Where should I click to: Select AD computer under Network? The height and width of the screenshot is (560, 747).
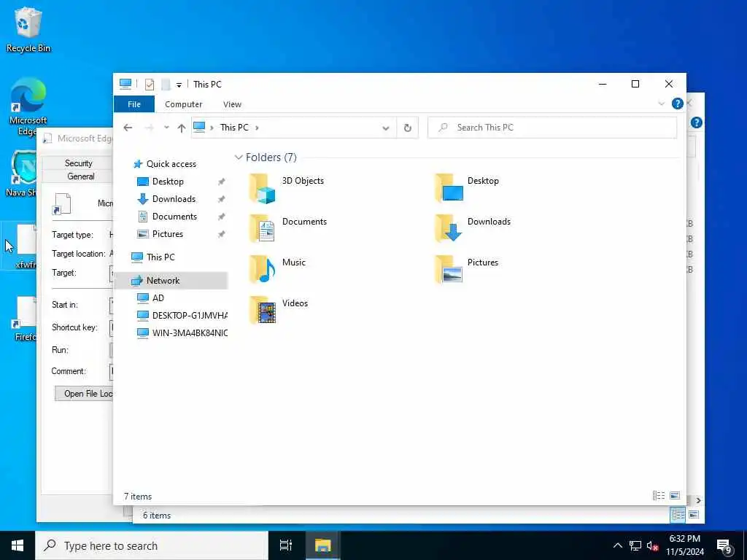tap(158, 298)
